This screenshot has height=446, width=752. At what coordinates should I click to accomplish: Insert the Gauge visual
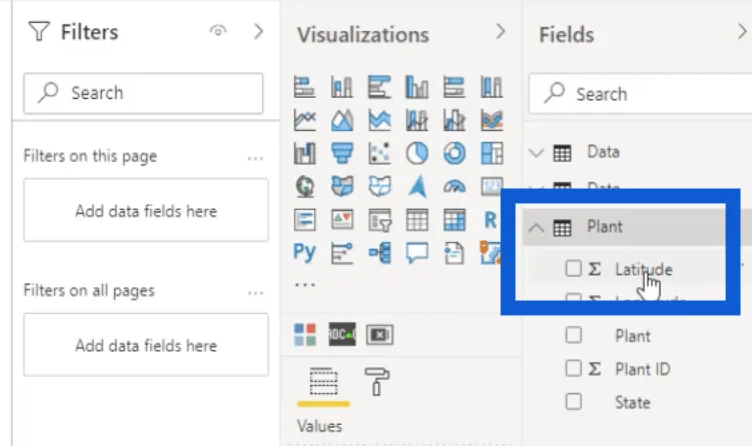pos(454,187)
